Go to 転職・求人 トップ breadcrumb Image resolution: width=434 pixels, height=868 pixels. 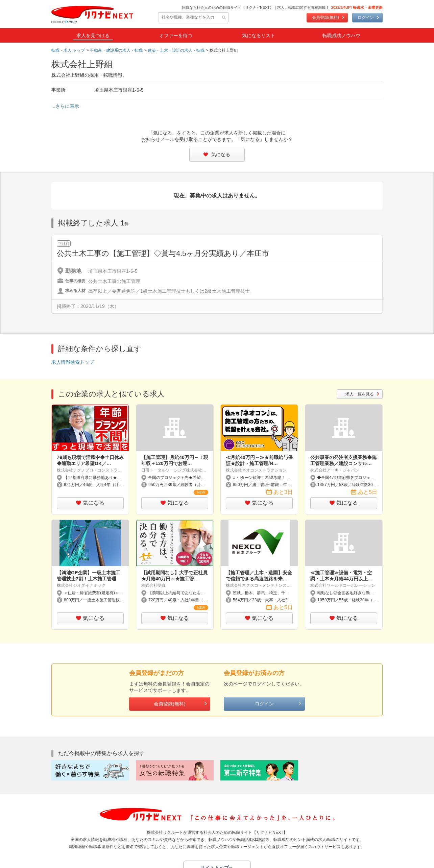coord(68,50)
